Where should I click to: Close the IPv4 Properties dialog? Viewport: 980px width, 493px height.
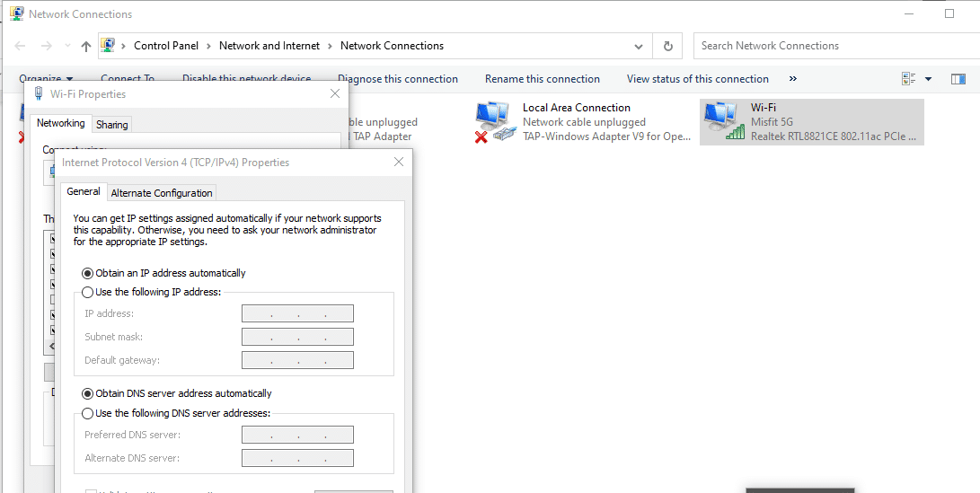point(399,163)
